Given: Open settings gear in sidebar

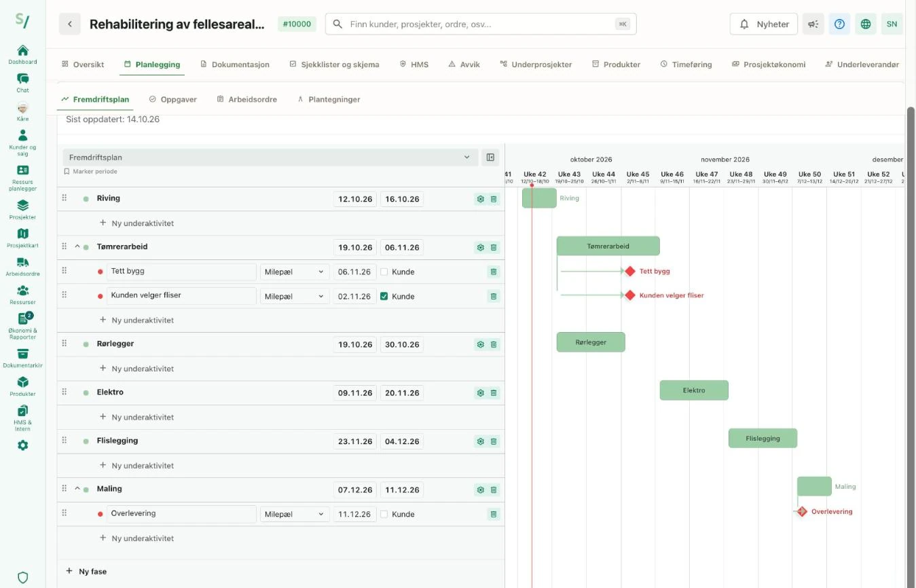Looking at the screenshot, I should [x=22, y=445].
